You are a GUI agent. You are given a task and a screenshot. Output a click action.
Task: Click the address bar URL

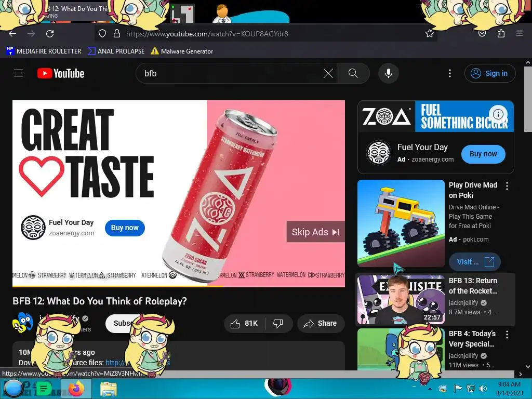pos(207,34)
